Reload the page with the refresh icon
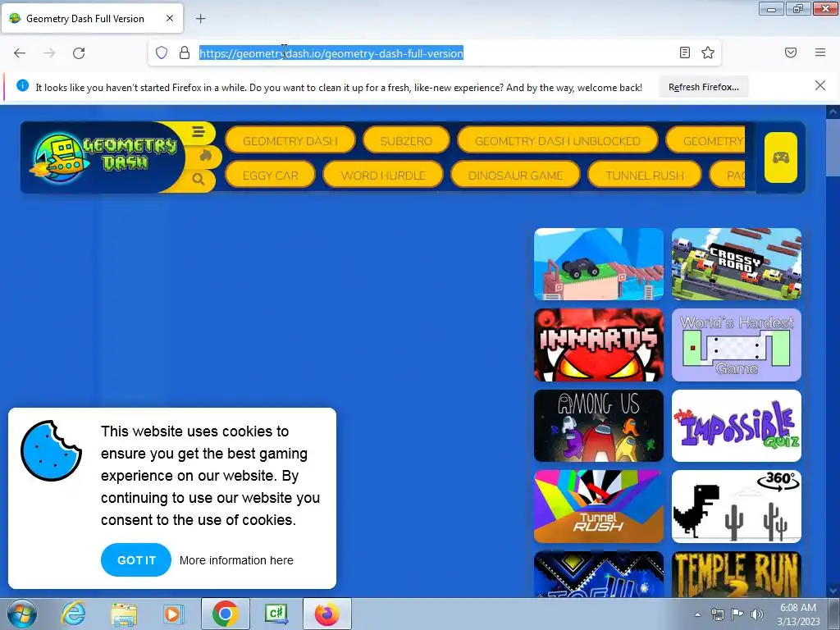 79,53
